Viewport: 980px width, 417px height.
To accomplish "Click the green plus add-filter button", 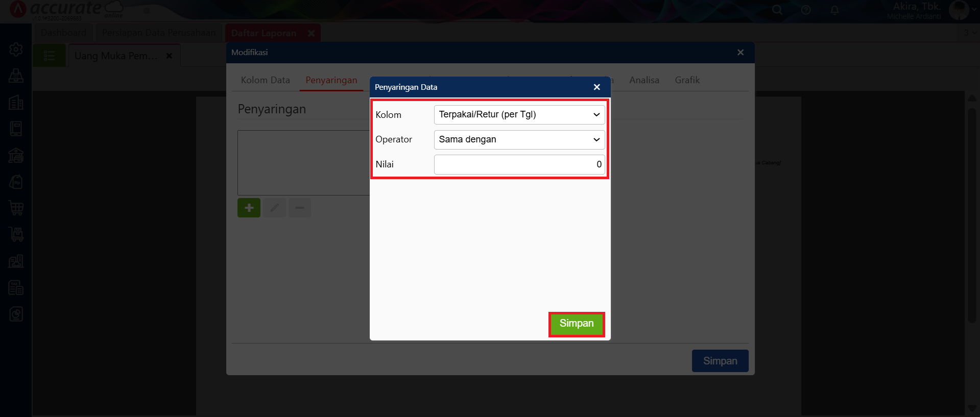I will (249, 208).
